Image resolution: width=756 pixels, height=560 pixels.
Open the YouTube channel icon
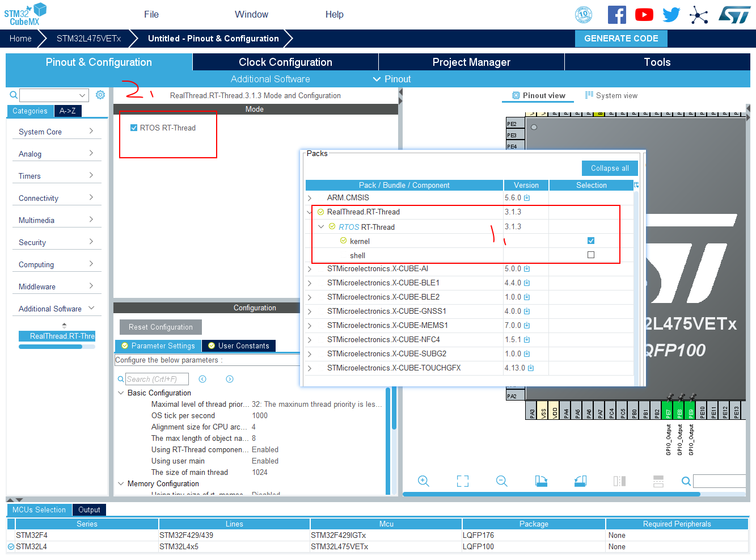tap(644, 15)
